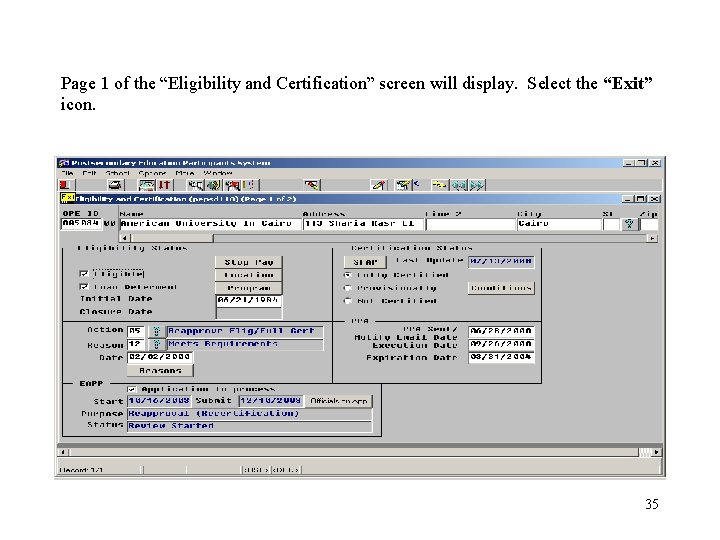Click the red up-down arrows sort icon
The width and height of the screenshot is (720, 540).
point(164,185)
